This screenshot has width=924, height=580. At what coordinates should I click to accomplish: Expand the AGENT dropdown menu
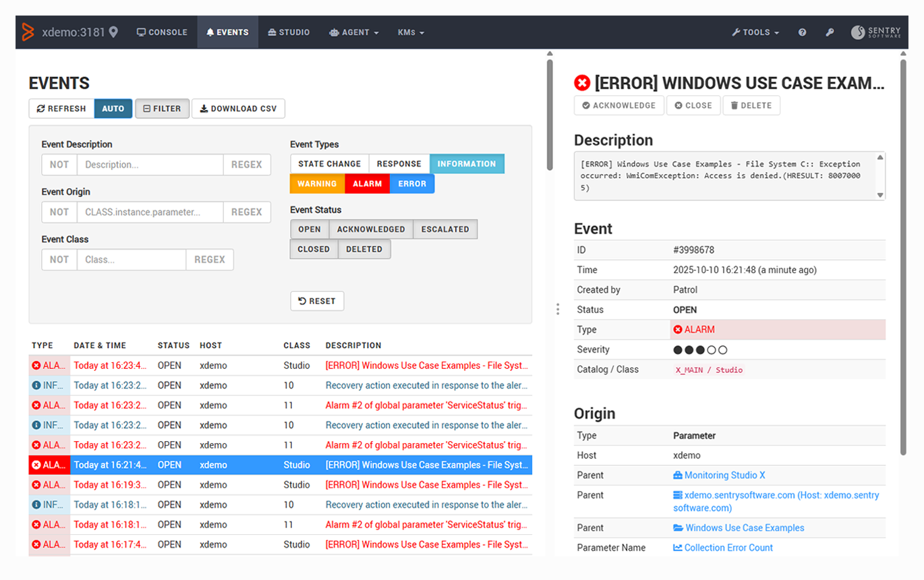[x=353, y=32]
